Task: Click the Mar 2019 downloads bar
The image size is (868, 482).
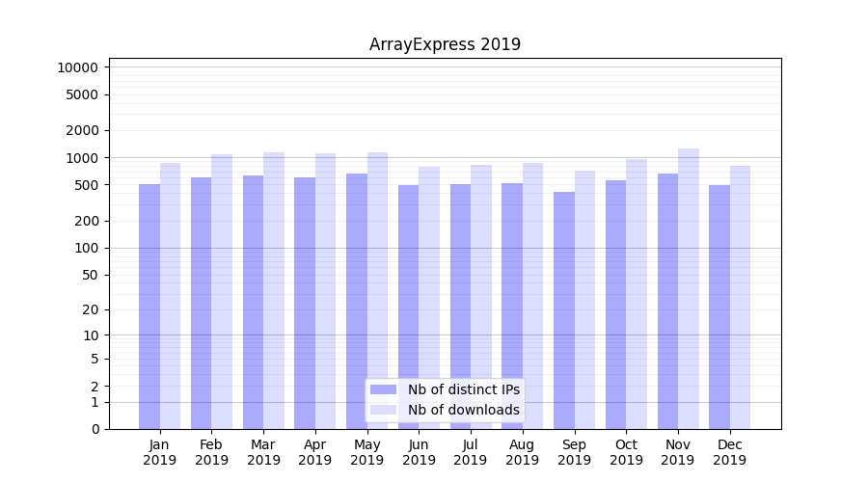Action: point(274,290)
